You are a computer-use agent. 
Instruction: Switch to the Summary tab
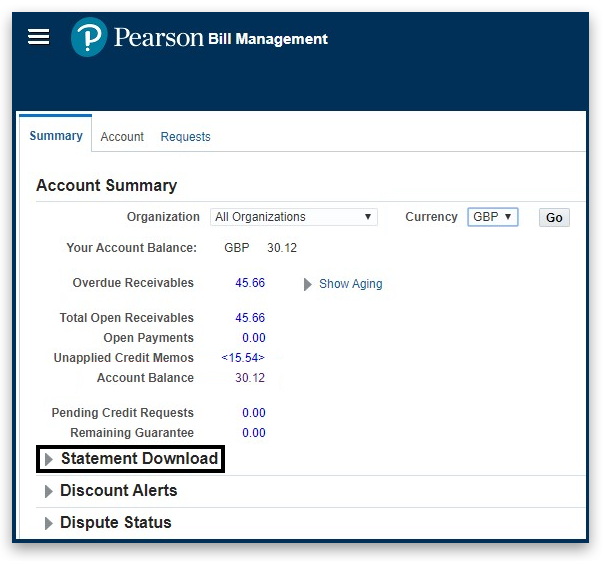[56, 136]
